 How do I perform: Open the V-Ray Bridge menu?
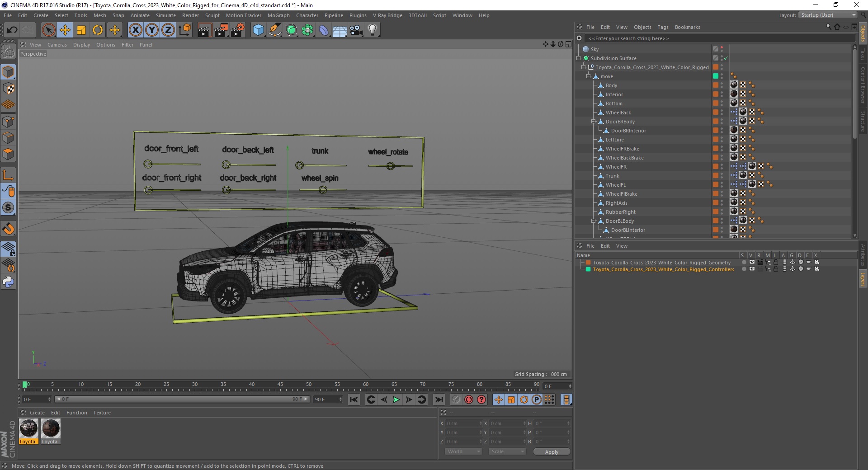pos(387,15)
